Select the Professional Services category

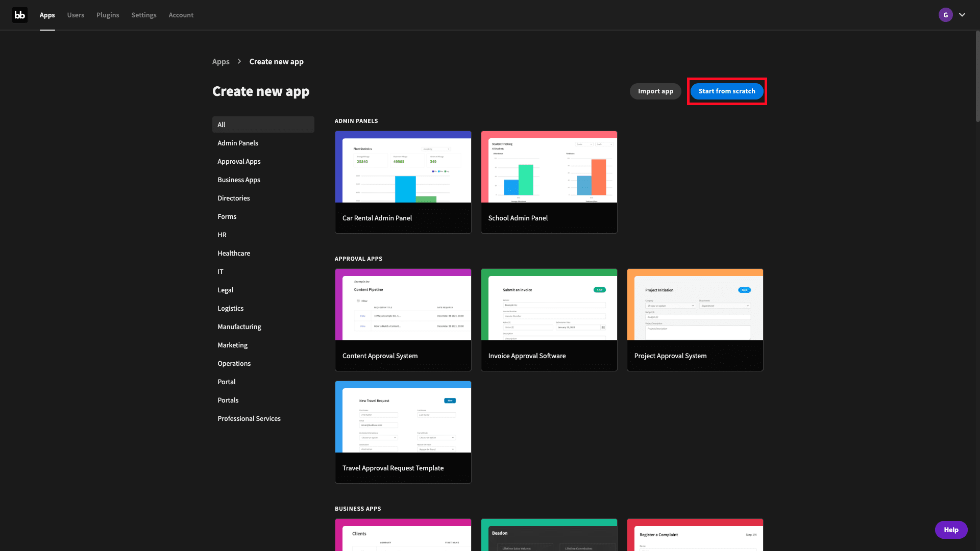click(249, 418)
